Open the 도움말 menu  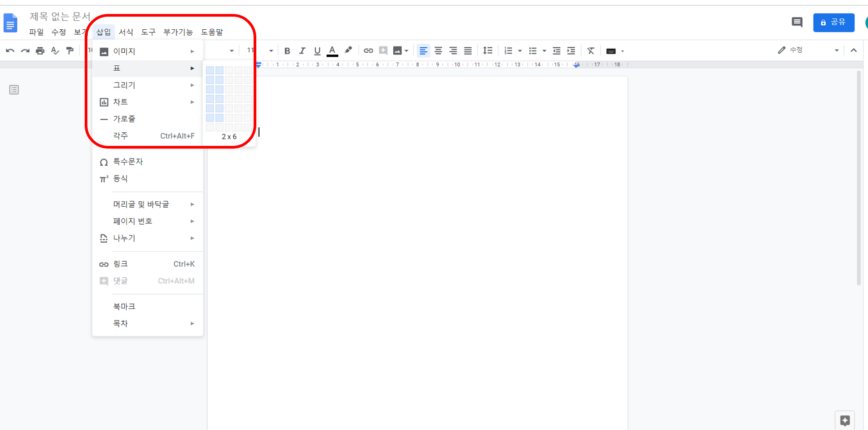pyautogui.click(x=212, y=32)
